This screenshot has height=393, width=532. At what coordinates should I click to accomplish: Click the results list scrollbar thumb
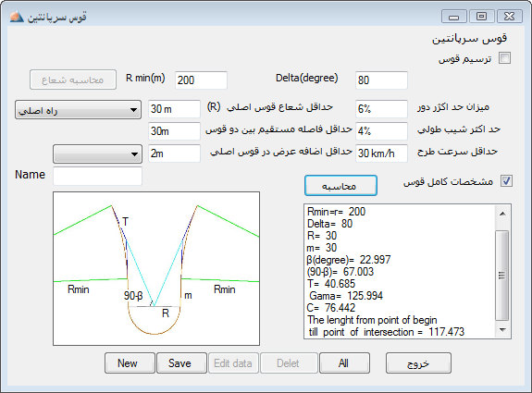click(502, 276)
